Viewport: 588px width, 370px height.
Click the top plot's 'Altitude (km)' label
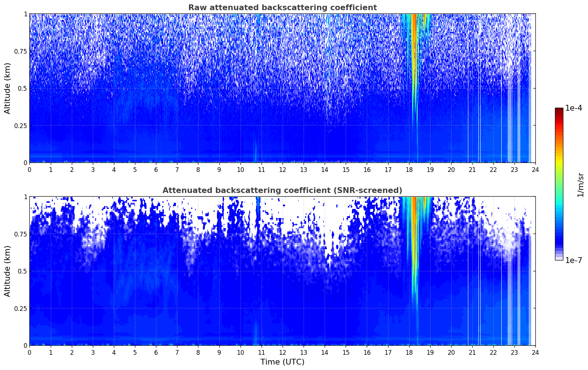point(8,88)
